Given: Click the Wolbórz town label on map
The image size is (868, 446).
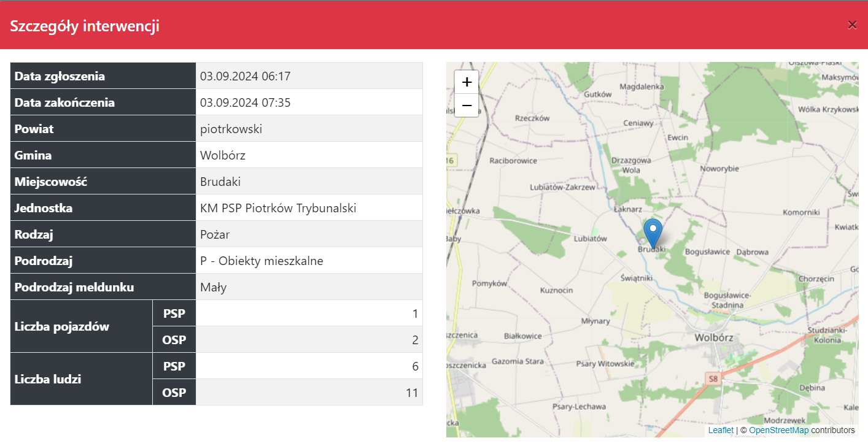Looking at the screenshot, I should pyautogui.click(x=713, y=337).
